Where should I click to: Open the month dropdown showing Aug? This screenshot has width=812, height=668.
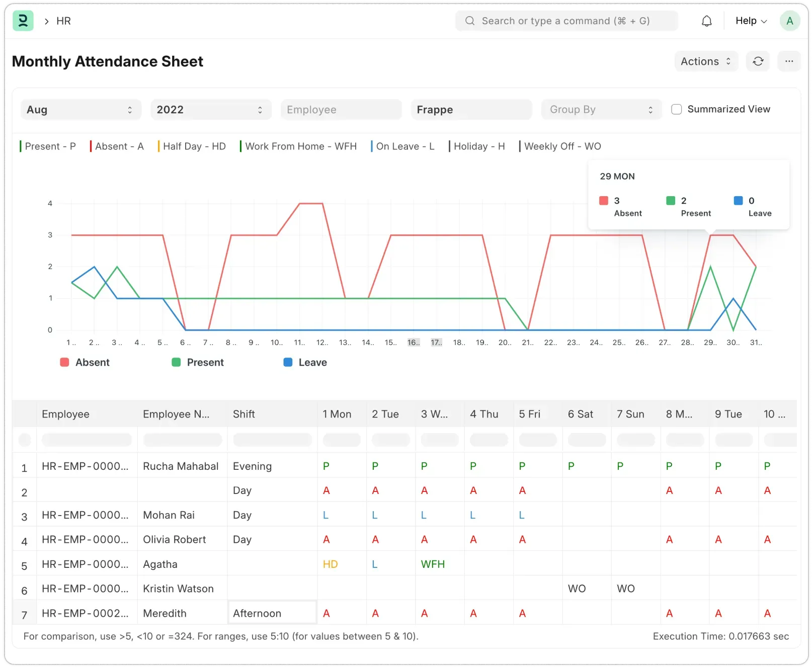point(80,109)
